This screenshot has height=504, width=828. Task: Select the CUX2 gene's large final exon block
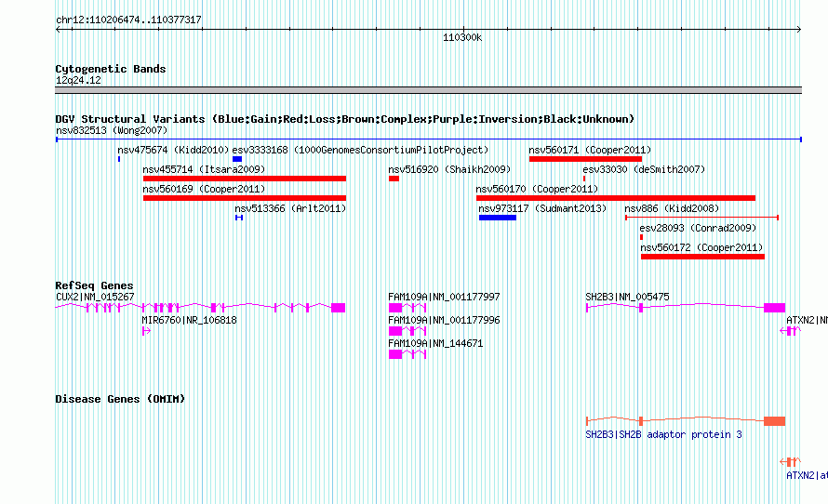pos(338,308)
